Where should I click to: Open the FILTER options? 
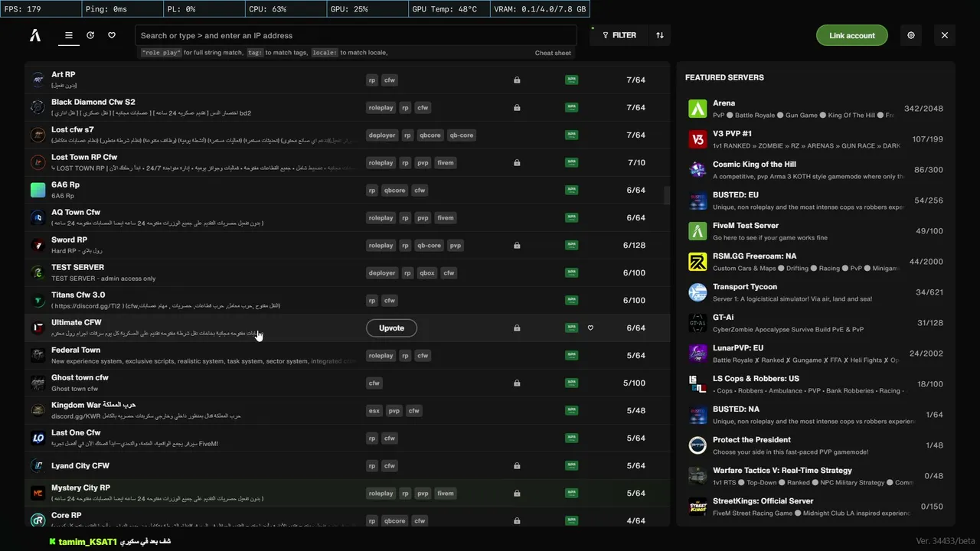pos(619,35)
